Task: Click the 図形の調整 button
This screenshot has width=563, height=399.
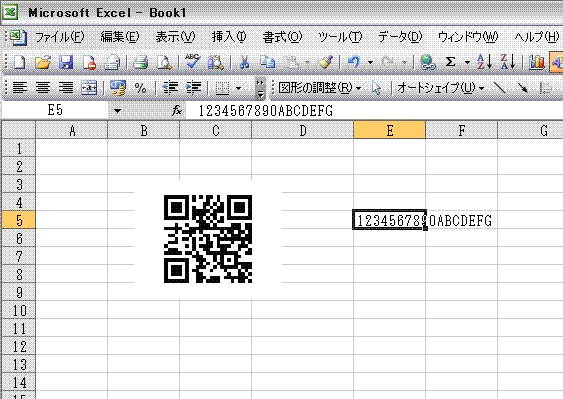Action: click(320, 88)
